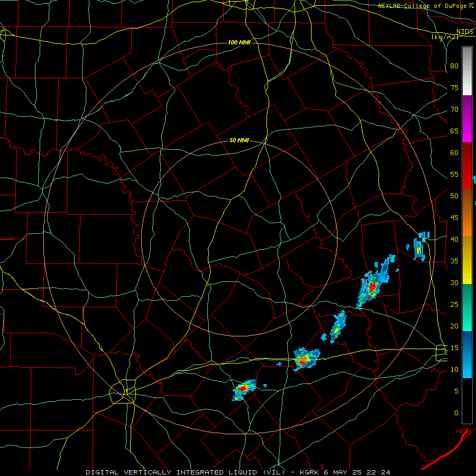Pick the black bottom segment of color bar

[467, 401]
